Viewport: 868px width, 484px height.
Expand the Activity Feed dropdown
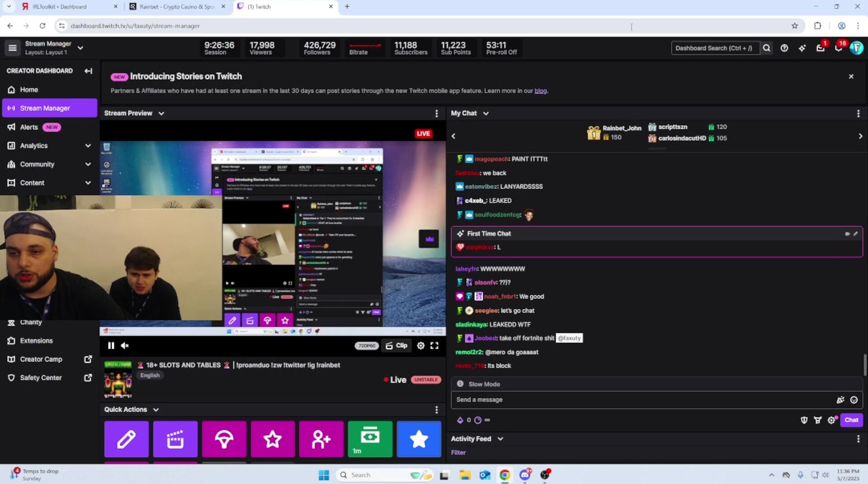pyautogui.click(x=500, y=439)
